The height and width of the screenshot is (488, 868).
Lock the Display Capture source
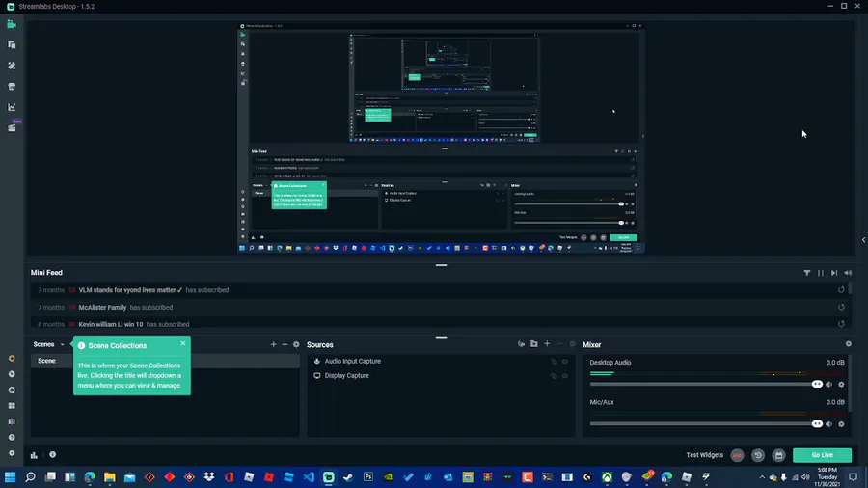coord(554,376)
